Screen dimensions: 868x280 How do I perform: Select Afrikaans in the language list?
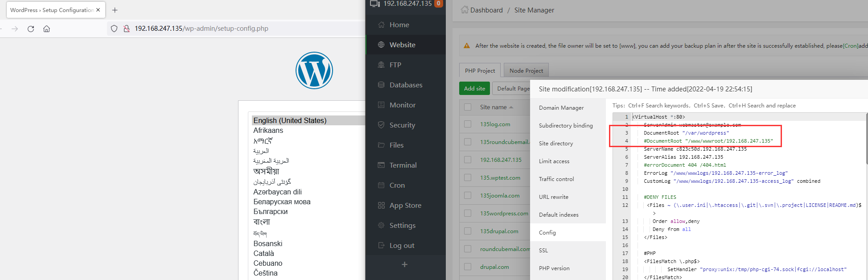268,130
